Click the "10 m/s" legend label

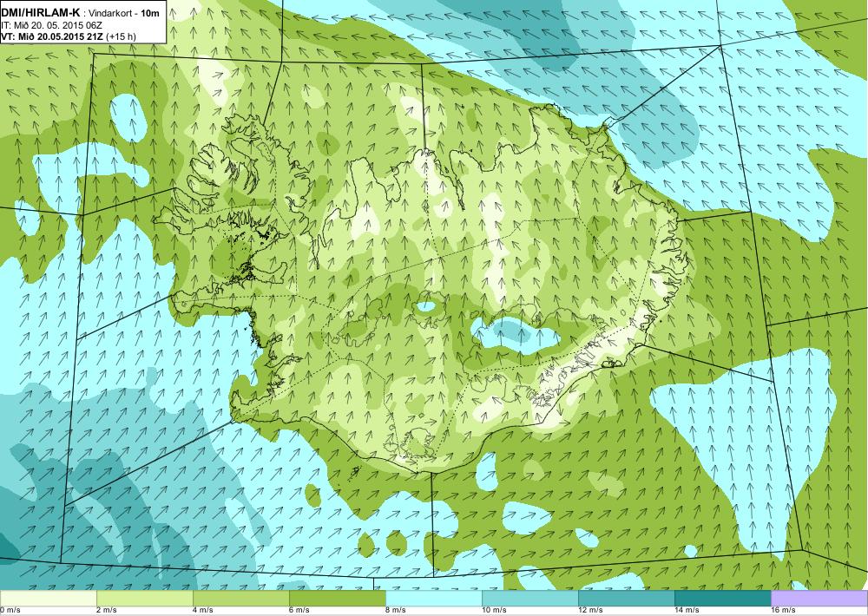[x=494, y=611]
